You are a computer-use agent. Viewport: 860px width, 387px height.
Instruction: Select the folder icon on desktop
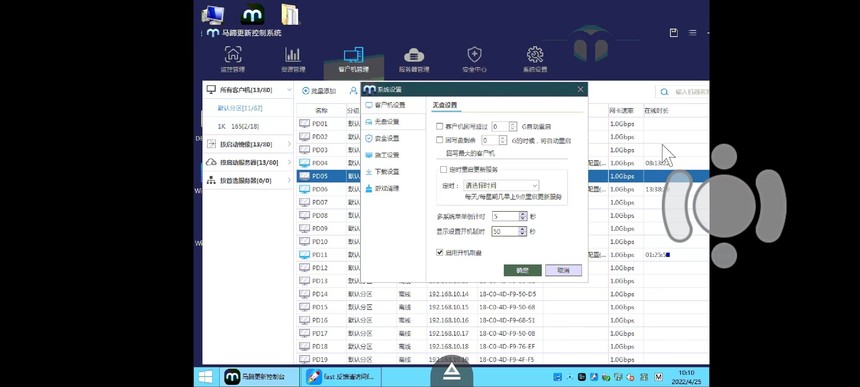[290, 15]
